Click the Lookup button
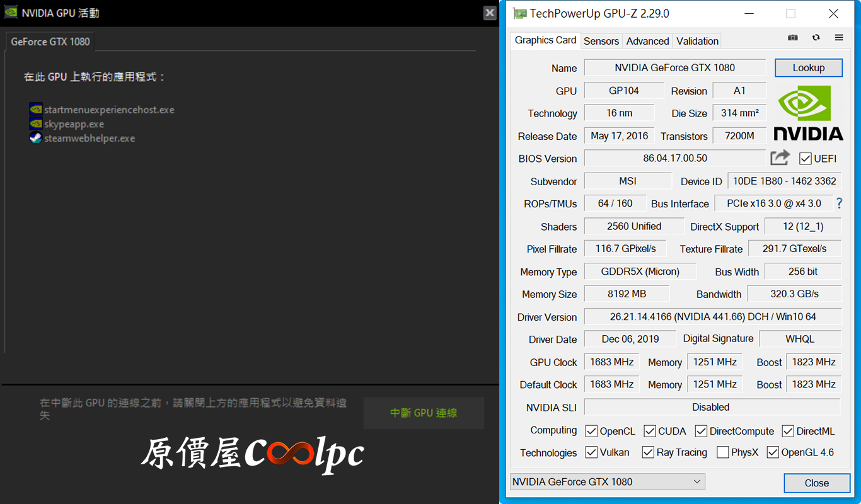 pyautogui.click(x=809, y=67)
